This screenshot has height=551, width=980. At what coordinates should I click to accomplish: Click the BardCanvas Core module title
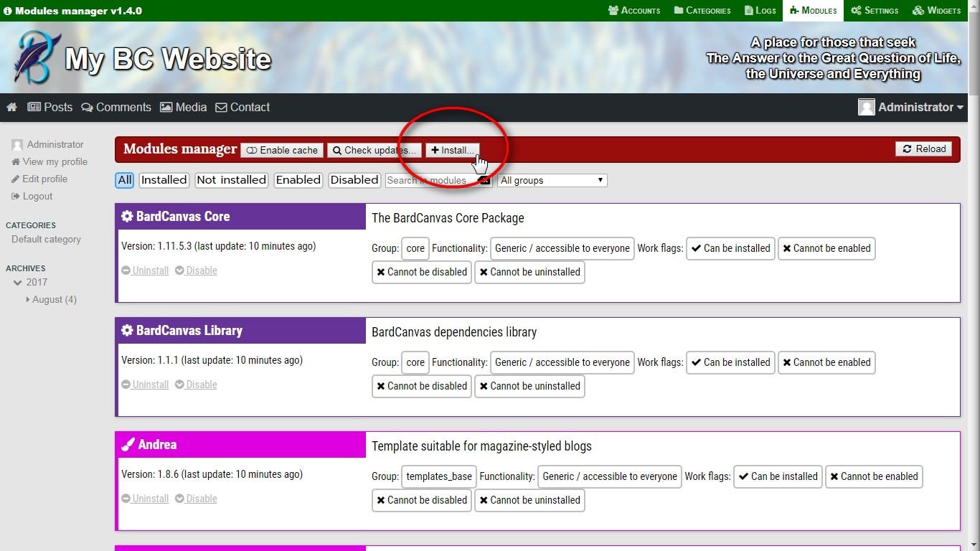tap(183, 217)
